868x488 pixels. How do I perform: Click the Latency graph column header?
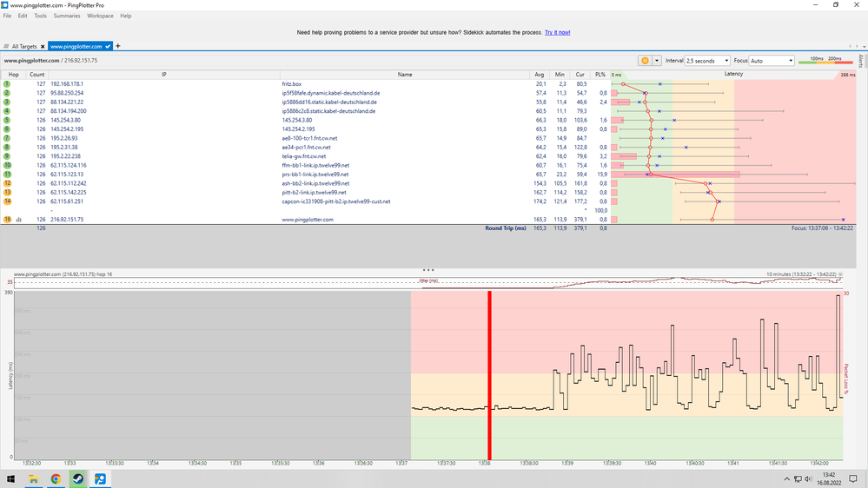[733, 74]
